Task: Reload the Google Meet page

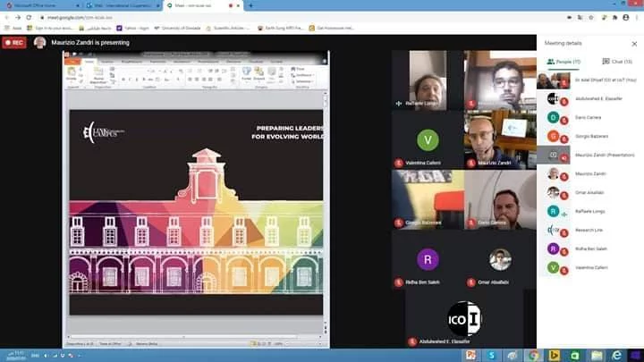Action: (30, 17)
